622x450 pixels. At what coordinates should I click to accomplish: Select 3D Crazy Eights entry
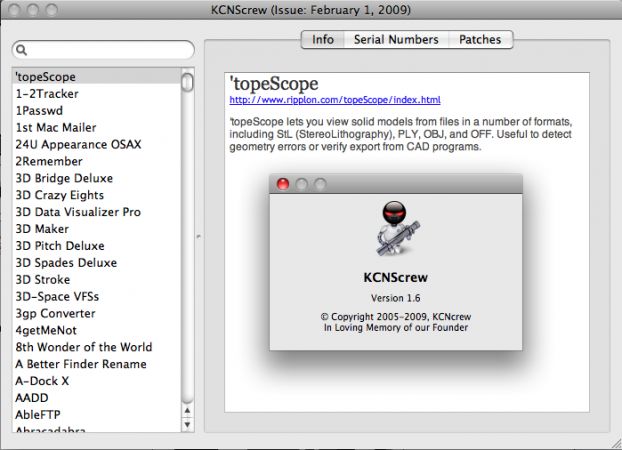click(96, 195)
